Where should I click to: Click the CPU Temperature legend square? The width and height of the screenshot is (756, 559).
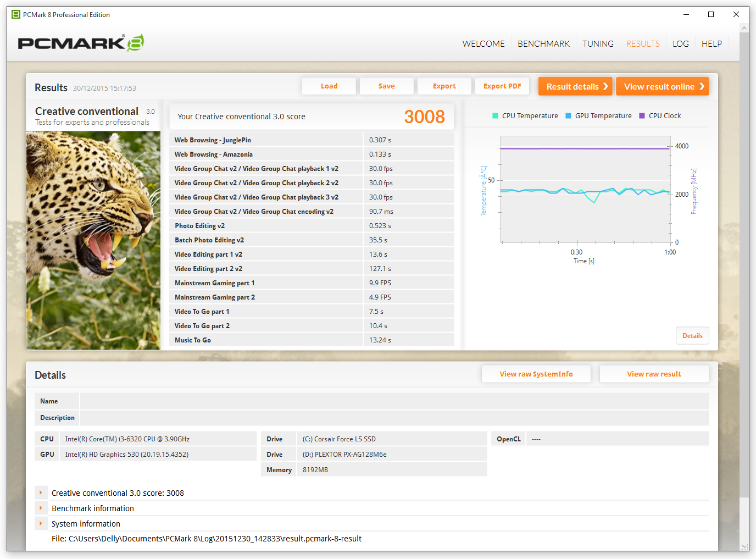click(x=495, y=116)
